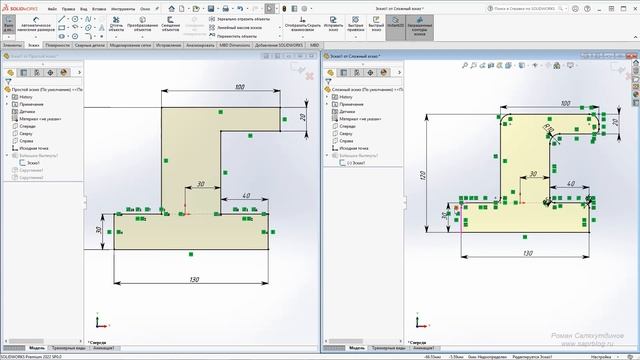Image resolution: width=640 pixels, height=360 pixels.
Task: Click the Undo icon in top toolbar
Action: (240, 9)
